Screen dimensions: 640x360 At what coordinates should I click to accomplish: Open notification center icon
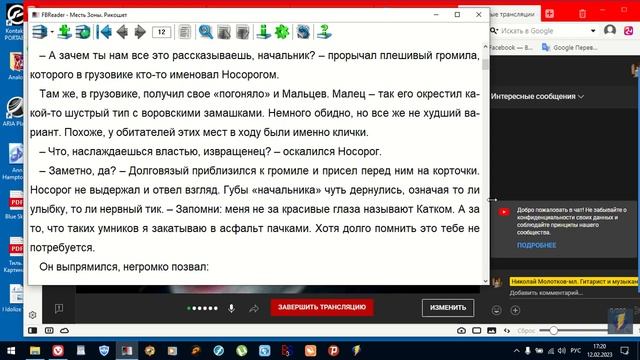(x=624, y=350)
